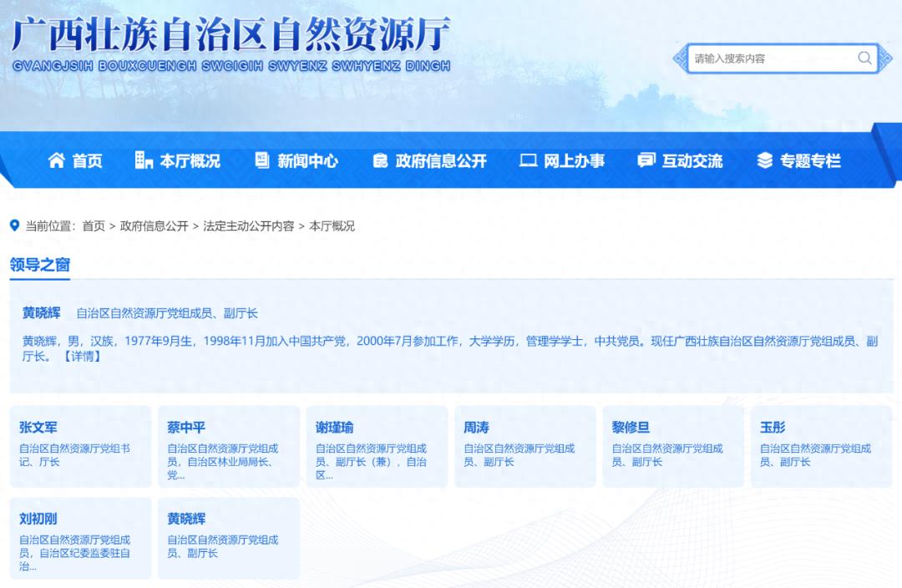The width and height of the screenshot is (902, 588).
Task: Select the 刘初刚 leader card
Action: [x=80, y=538]
